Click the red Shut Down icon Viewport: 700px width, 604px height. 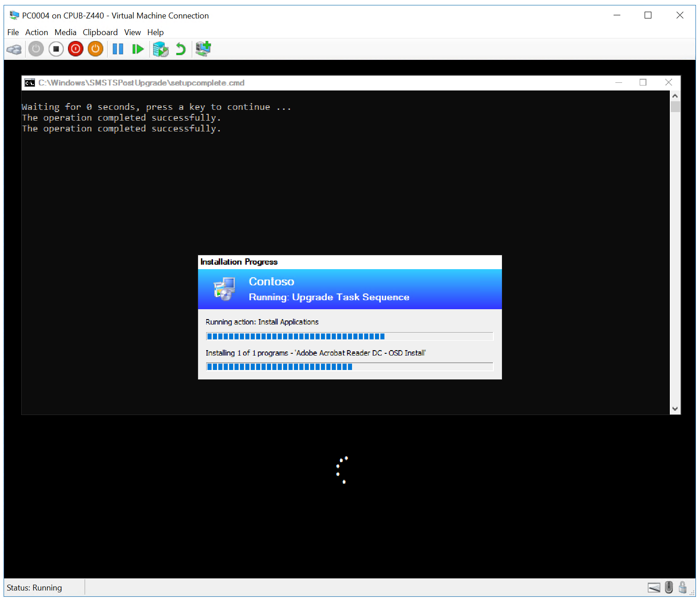tap(75, 49)
